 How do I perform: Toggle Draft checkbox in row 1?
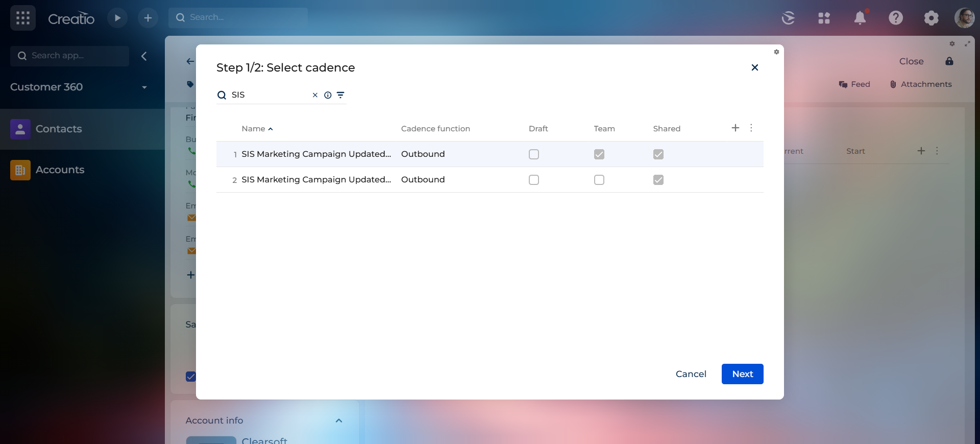click(534, 154)
